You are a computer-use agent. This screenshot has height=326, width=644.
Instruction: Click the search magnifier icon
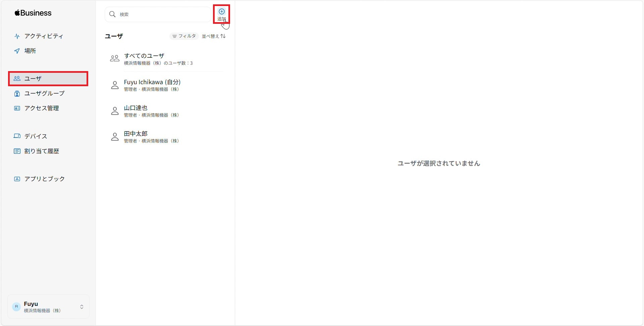point(113,14)
